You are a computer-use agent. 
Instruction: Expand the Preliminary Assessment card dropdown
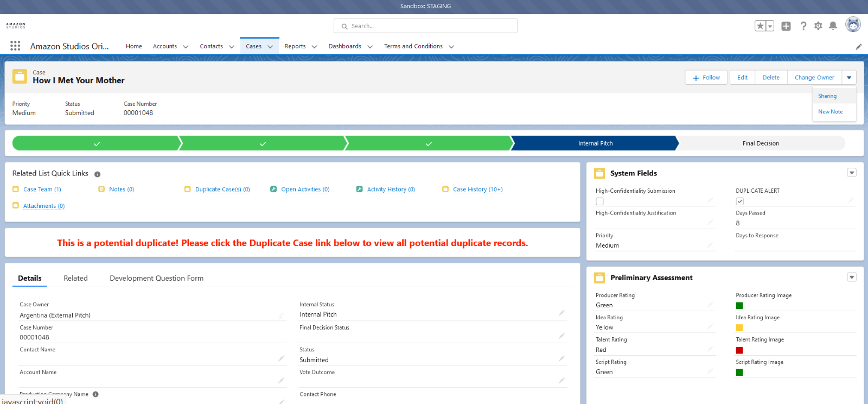(852, 277)
